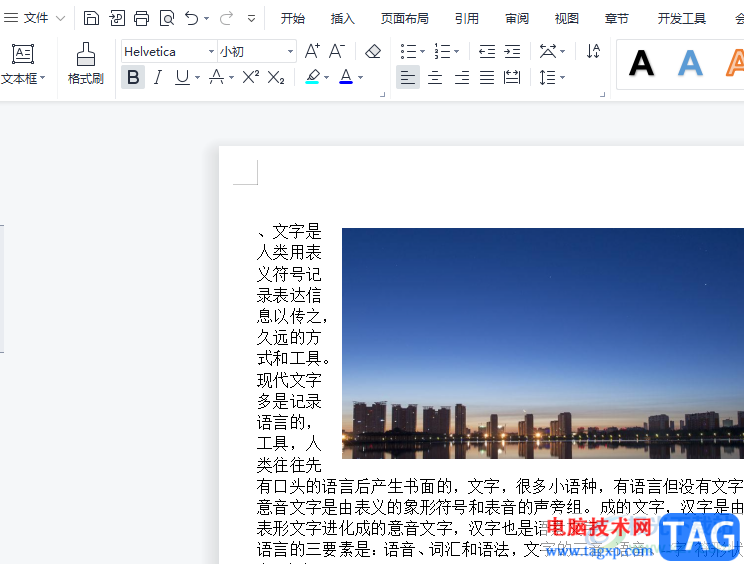Open the Helvetica font name dropdown

pos(212,51)
